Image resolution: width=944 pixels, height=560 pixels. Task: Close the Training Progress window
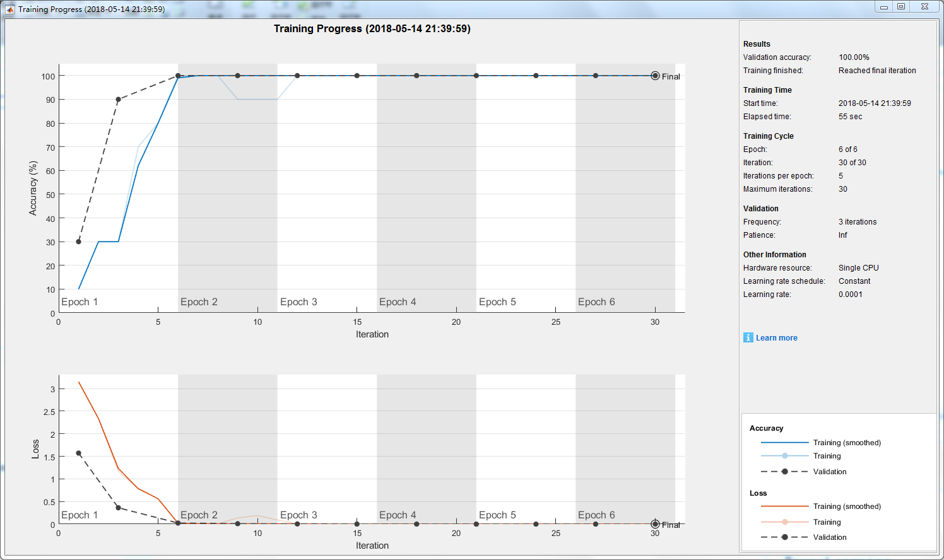[924, 7]
